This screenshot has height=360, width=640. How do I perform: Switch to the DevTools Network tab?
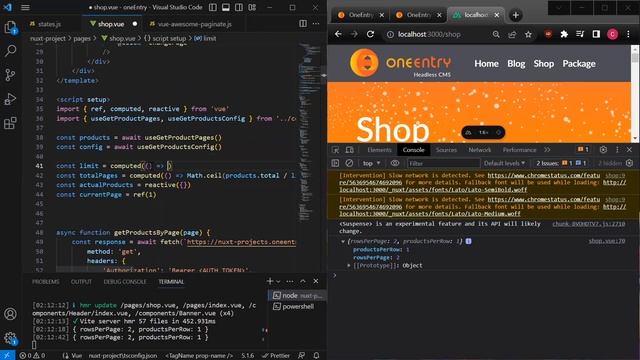point(480,150)
